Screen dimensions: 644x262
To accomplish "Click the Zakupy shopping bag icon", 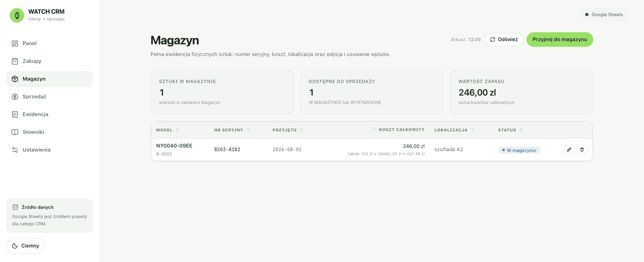I will pyautogui.click(x=15, y=61).
